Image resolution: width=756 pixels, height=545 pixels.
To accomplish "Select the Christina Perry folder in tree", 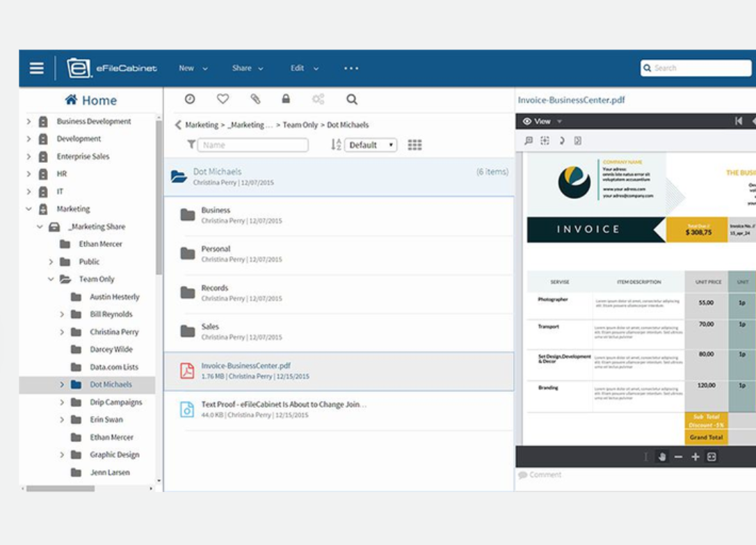I will pyautogui.click(x=114, y=332).
